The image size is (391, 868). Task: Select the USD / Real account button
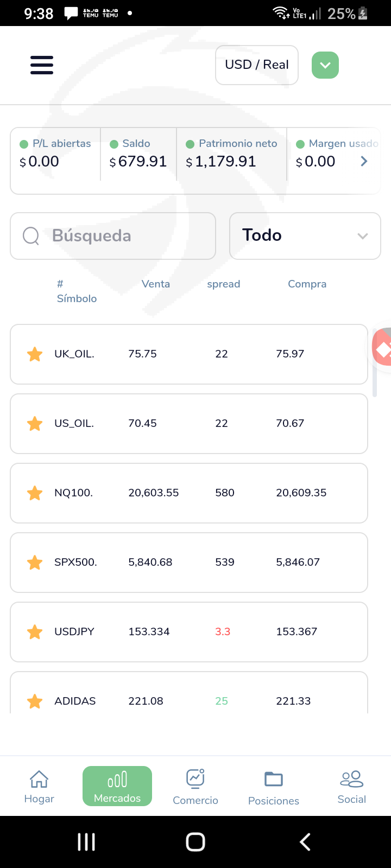click(x=257, y=65)
